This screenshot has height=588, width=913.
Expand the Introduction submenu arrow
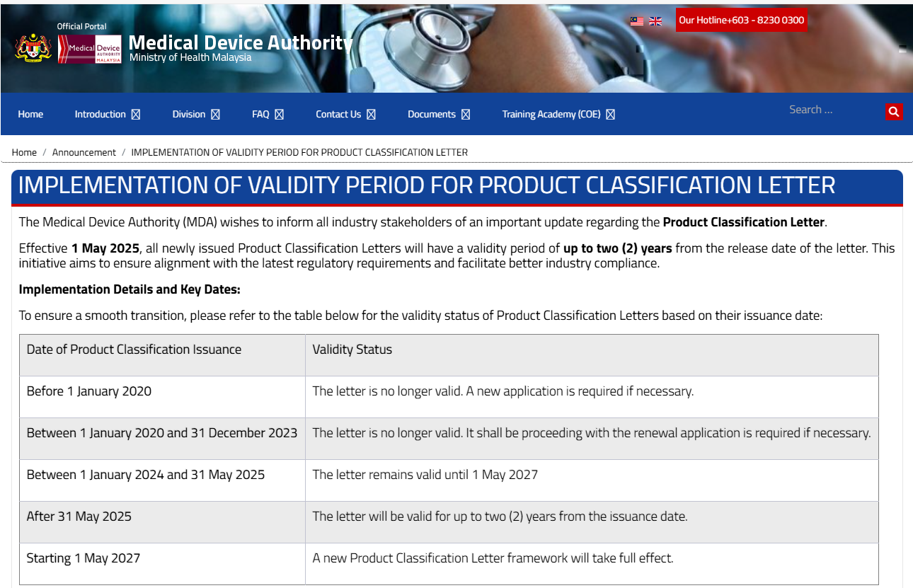136,115
